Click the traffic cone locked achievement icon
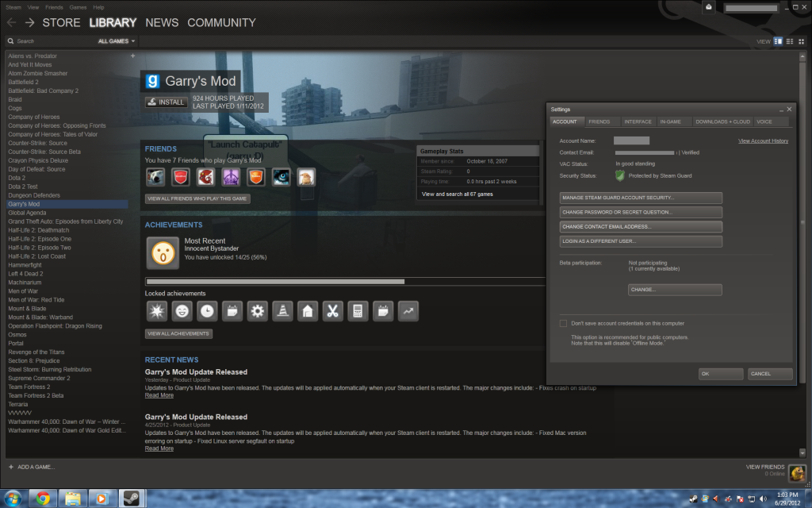 [x=283, y=310]
